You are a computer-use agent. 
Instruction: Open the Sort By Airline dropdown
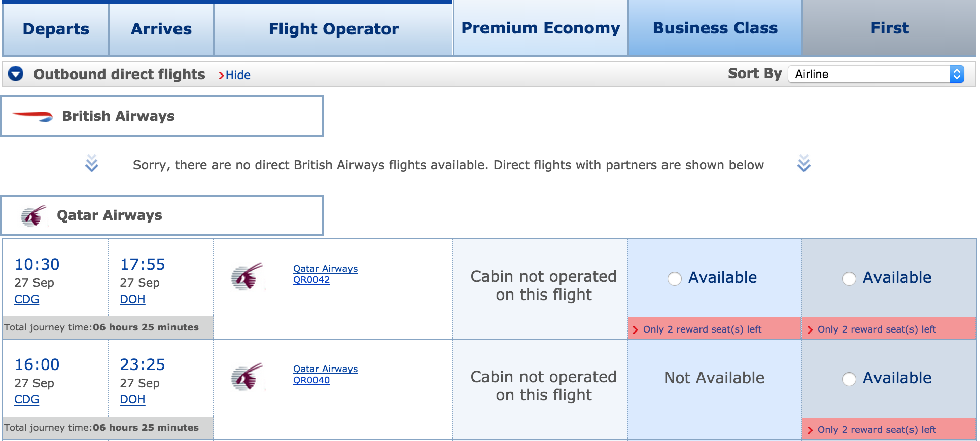(876, 74)
